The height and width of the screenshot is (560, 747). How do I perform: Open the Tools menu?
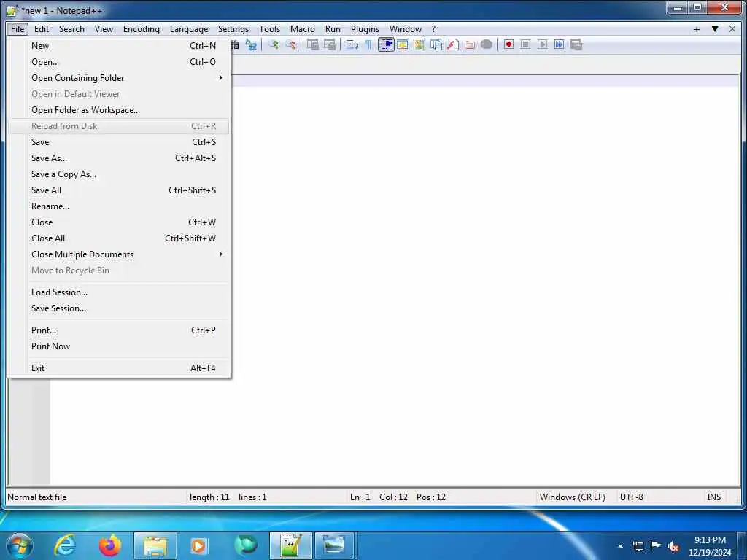pyautogui.click(x=269, y=29)
